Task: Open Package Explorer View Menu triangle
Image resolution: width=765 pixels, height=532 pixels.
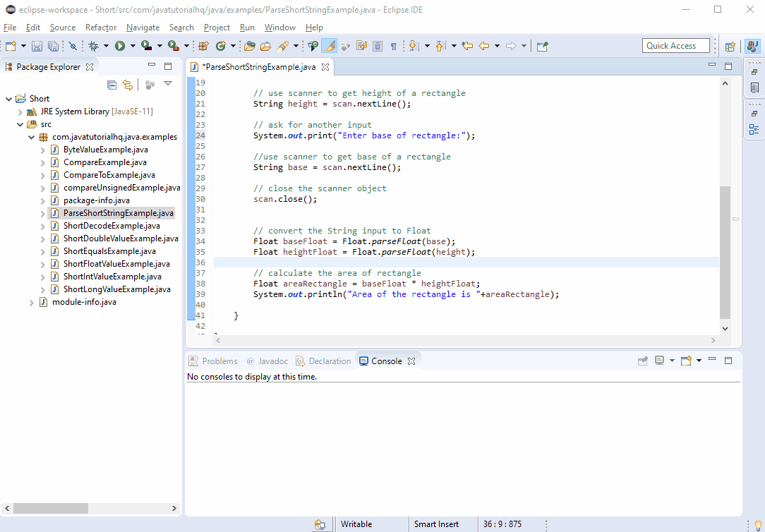Action: click(168, 83)
